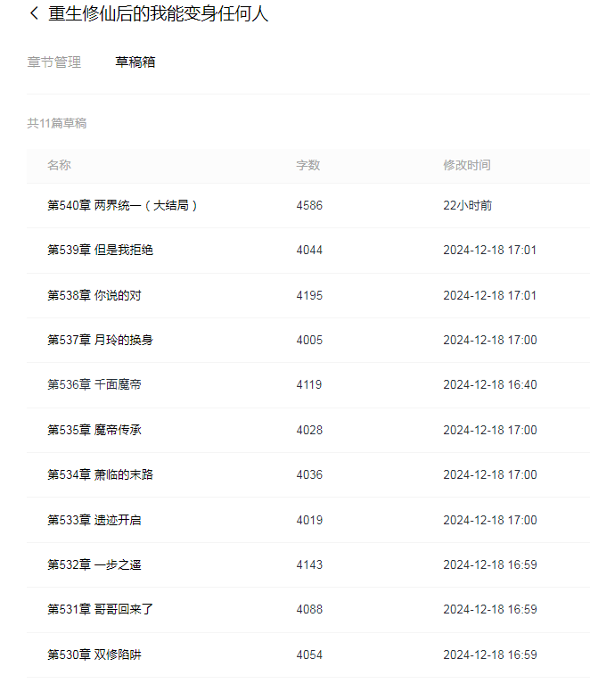590x700 pixels.
Task: Open draft 第530章 双修陷阱
Action: 94,655
